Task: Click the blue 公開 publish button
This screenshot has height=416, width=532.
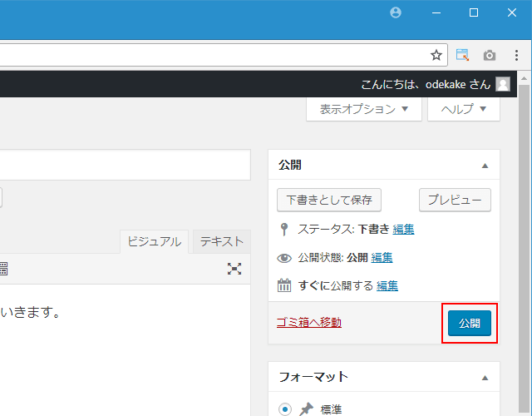Action: pos(470,324)
